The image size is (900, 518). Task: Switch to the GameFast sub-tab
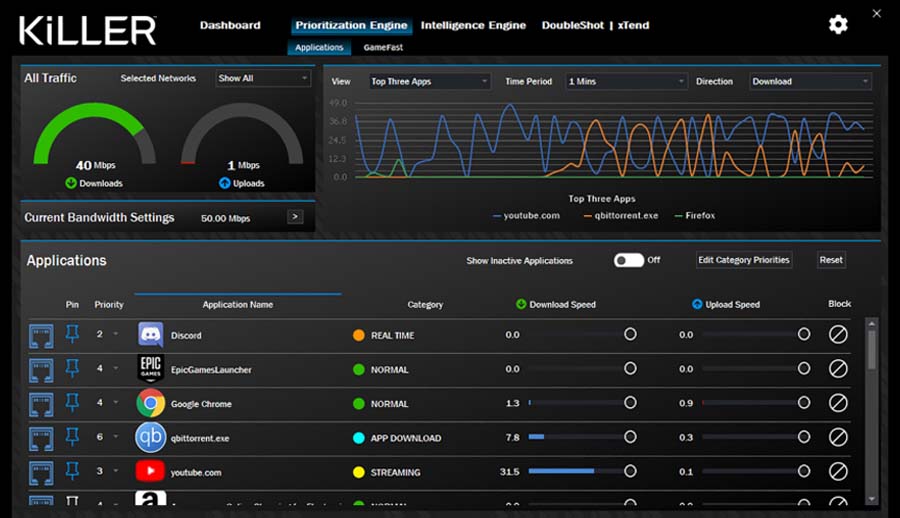tap(383, 47)
